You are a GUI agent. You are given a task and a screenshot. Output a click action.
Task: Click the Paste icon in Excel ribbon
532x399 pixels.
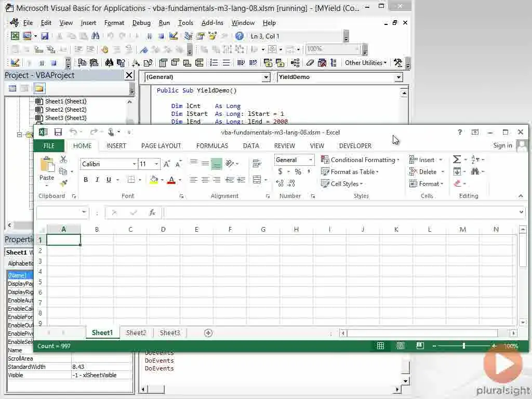click(x=47, y=165)
